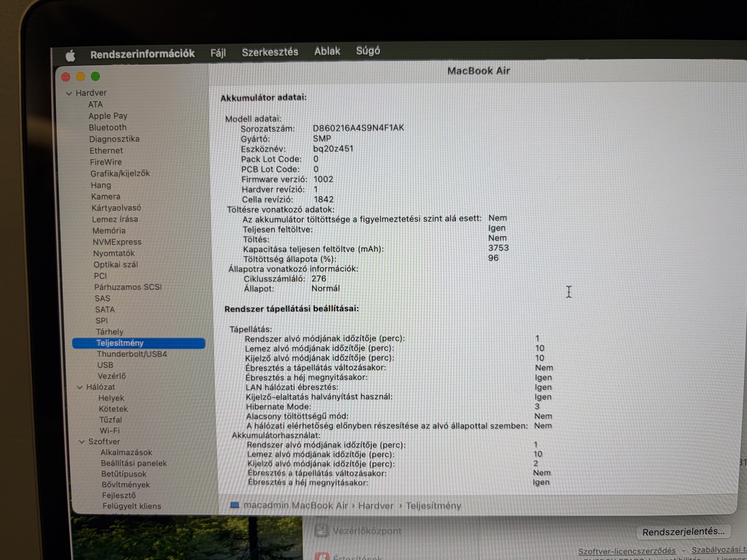
Task: Select Wi-Fi under Hálózat
Action: (110, 430)
